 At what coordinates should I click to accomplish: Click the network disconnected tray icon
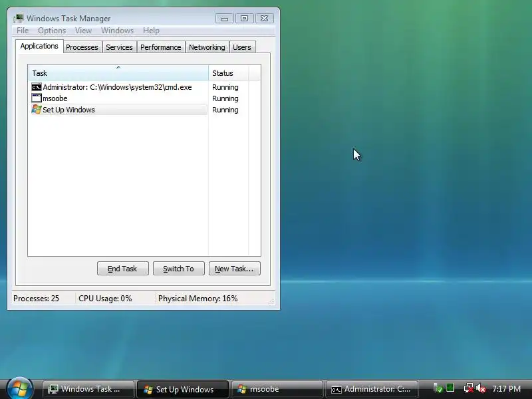click(x=469, y=388)
